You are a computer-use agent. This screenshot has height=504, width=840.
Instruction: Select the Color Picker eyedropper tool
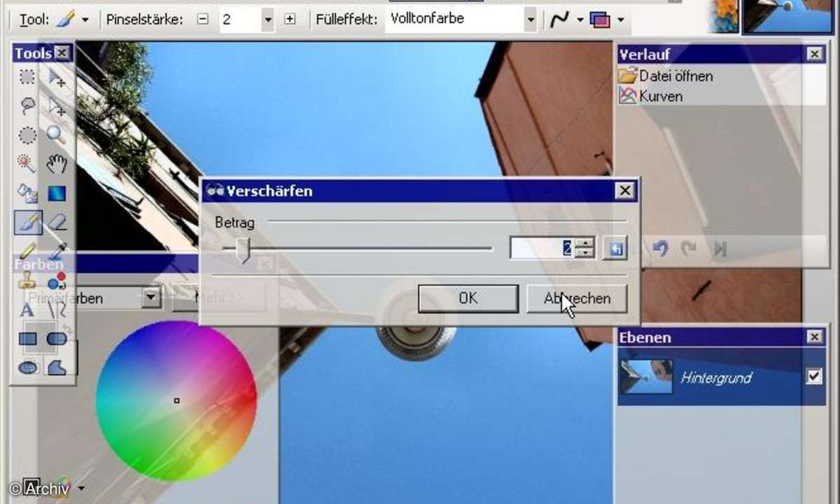pyautogui.click(x=57, y=251)
